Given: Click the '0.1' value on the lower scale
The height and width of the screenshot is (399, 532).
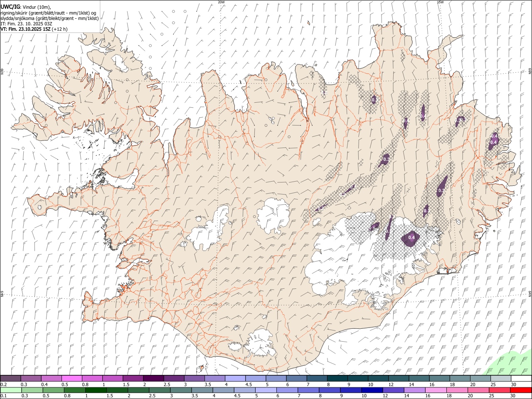Looking at the screenshot, I should tap(3, 396).
